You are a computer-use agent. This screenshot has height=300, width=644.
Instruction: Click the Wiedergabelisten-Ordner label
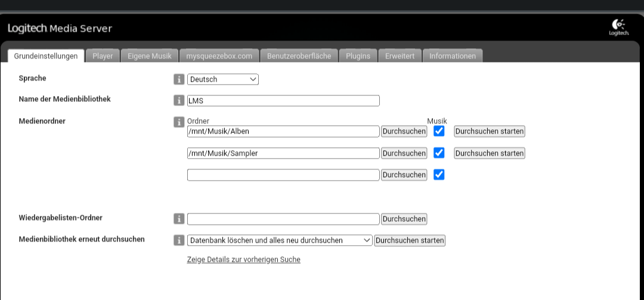click(61, 218)
